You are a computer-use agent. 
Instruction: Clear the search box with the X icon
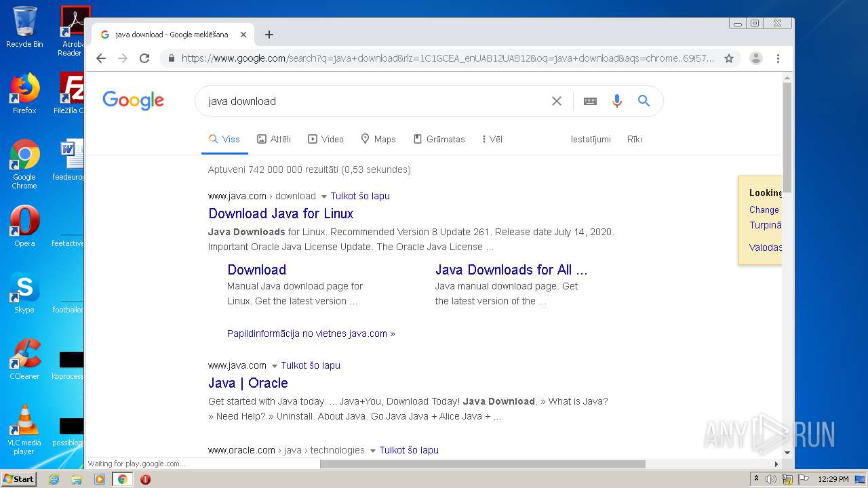coord(557,101)
